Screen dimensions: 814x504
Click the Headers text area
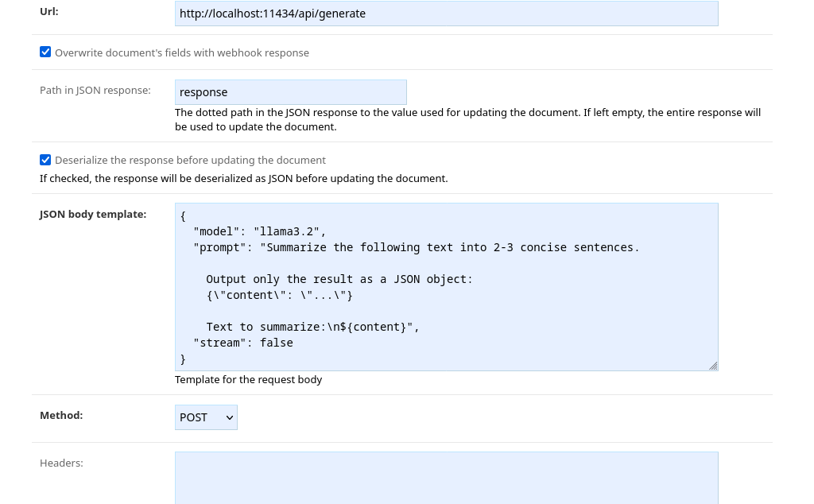447,478
